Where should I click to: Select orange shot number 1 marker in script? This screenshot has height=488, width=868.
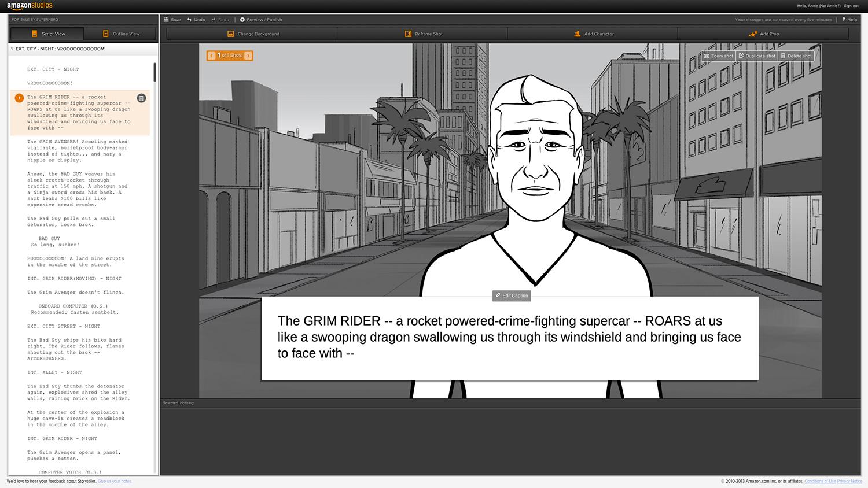[x=19, y=98]
